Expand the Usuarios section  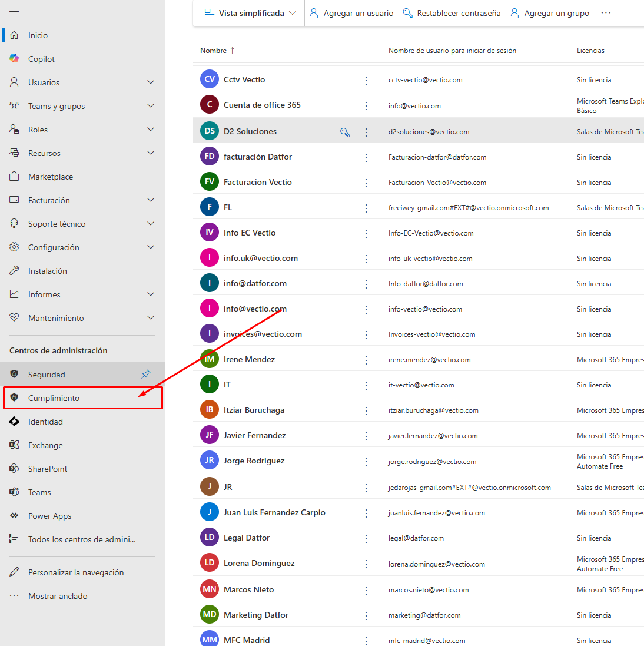pos(151,82)
